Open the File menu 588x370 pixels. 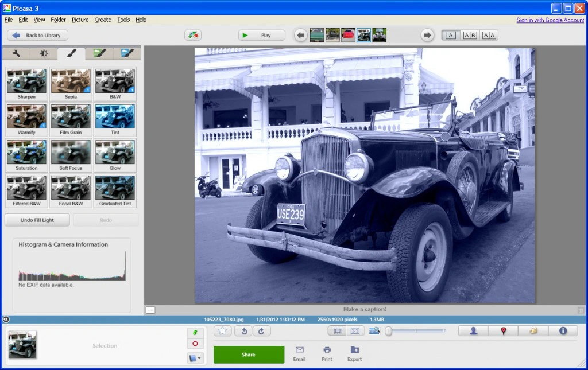click(x=9, y=20)
